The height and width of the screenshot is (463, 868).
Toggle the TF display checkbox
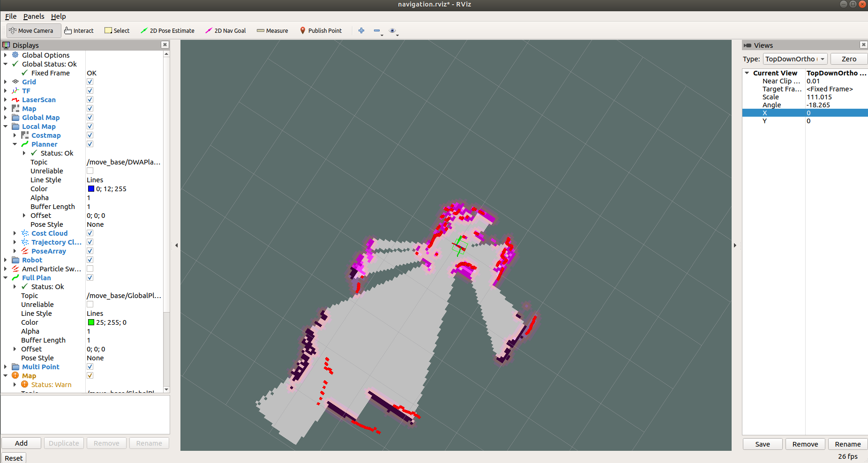tap(90, 90)
